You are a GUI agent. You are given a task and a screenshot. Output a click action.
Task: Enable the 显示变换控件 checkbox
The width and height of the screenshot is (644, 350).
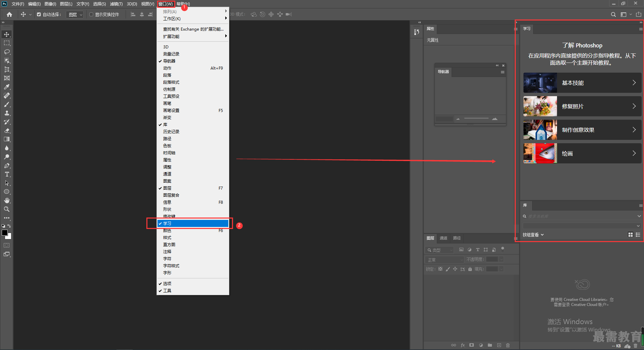[91, 14]
